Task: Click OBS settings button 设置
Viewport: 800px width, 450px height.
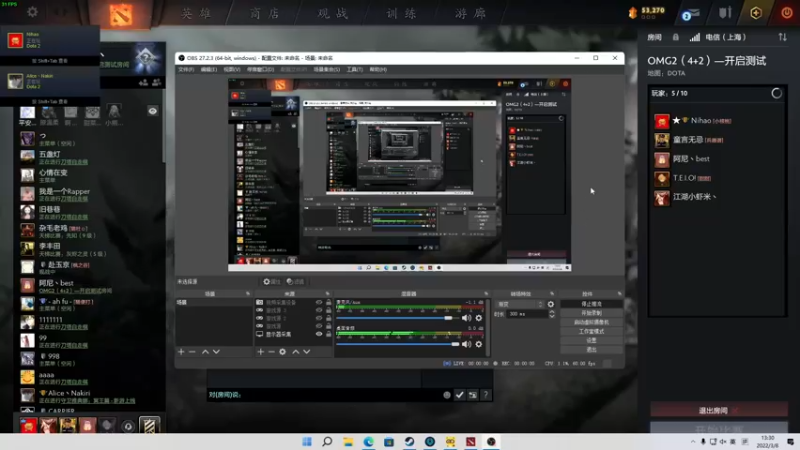Action: coord(591,340)
